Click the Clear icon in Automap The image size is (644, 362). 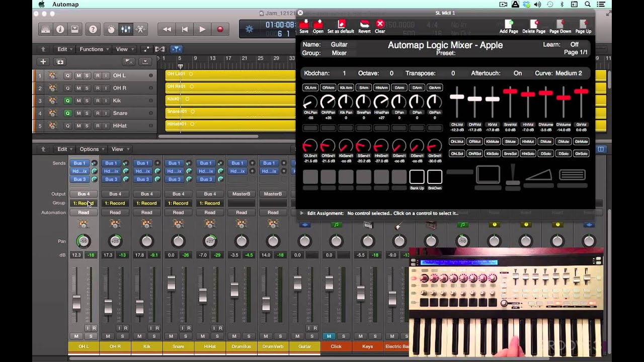point(380,26)
